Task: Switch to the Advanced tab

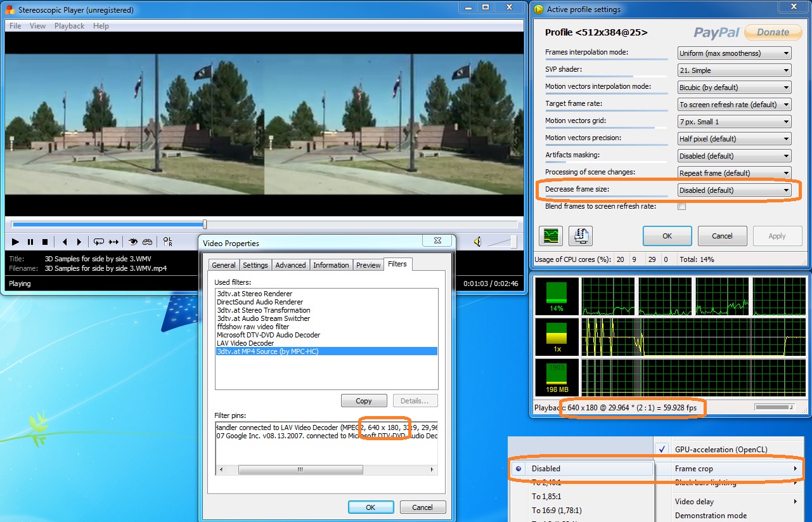Action: pos(290,265)
